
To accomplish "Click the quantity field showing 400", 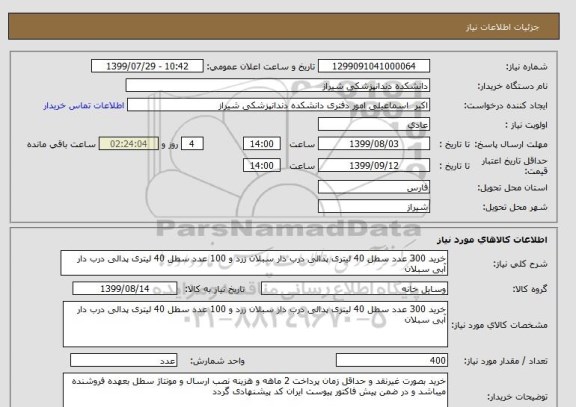I will click(392, 360).
